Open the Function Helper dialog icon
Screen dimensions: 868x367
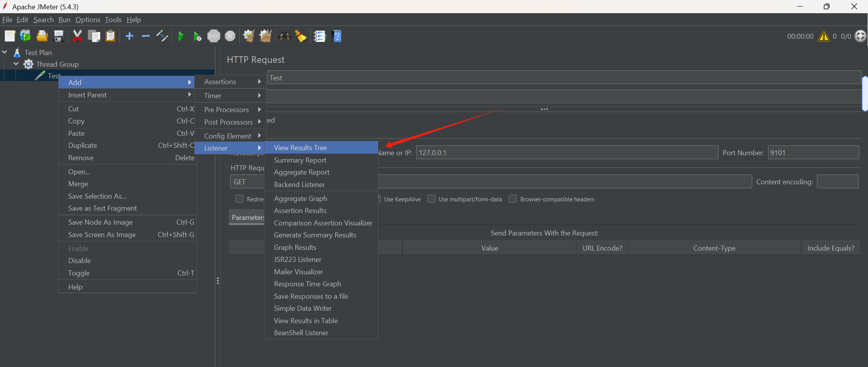(x=320, y=36)
